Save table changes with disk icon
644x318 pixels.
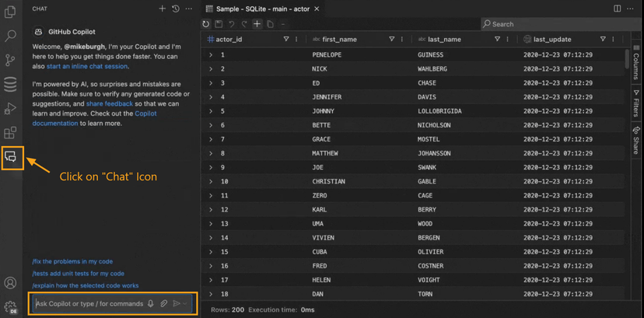pyautogui.click(x=219, y=24)
